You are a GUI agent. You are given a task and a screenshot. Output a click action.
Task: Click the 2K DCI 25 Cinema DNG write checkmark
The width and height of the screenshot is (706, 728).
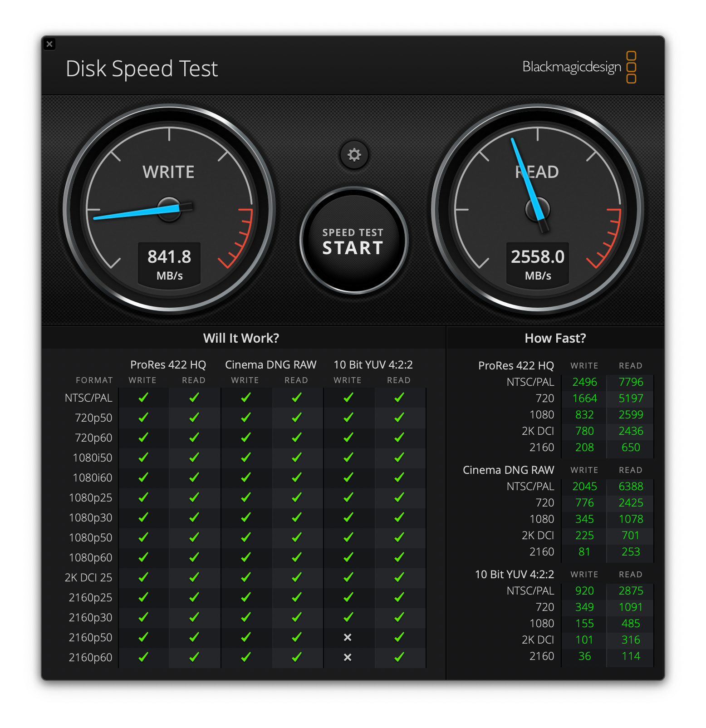click(246, 577)
